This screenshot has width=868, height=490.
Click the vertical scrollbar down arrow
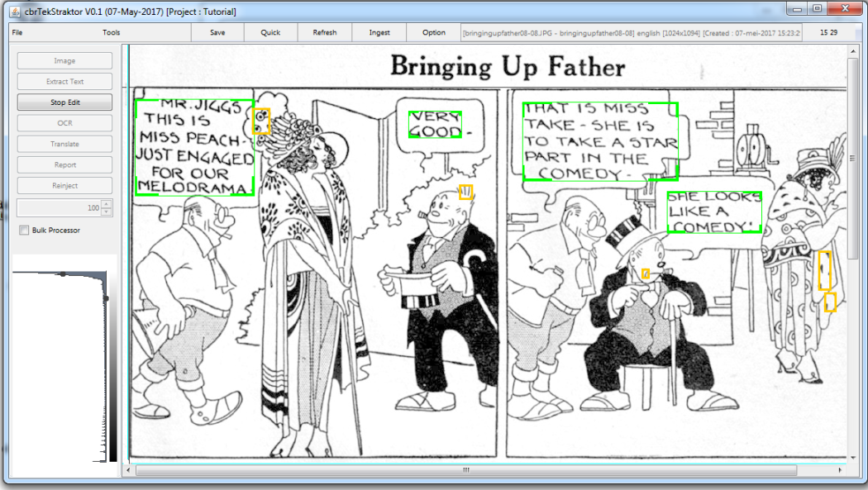pos(852,458)
